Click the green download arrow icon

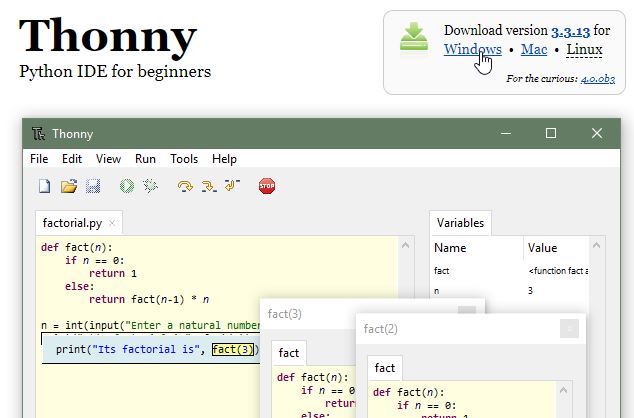tap(414, 39)
